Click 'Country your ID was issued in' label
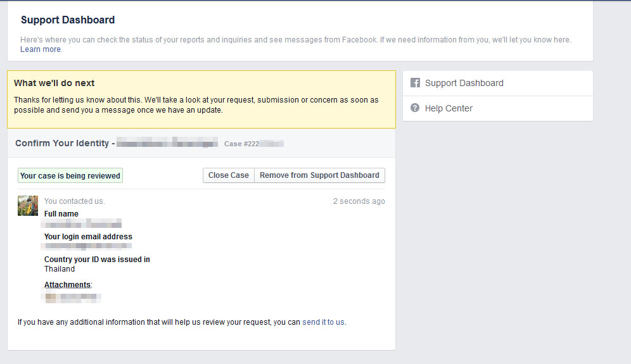 point(97,260)
